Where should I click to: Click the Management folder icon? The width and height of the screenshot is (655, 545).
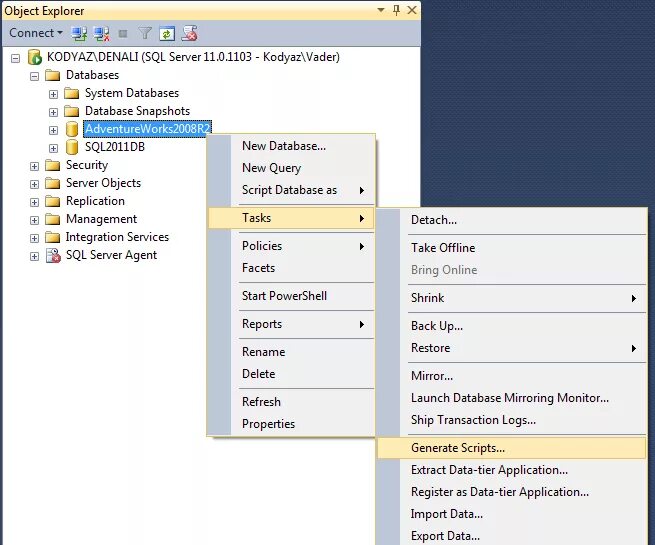coord(53,219)
